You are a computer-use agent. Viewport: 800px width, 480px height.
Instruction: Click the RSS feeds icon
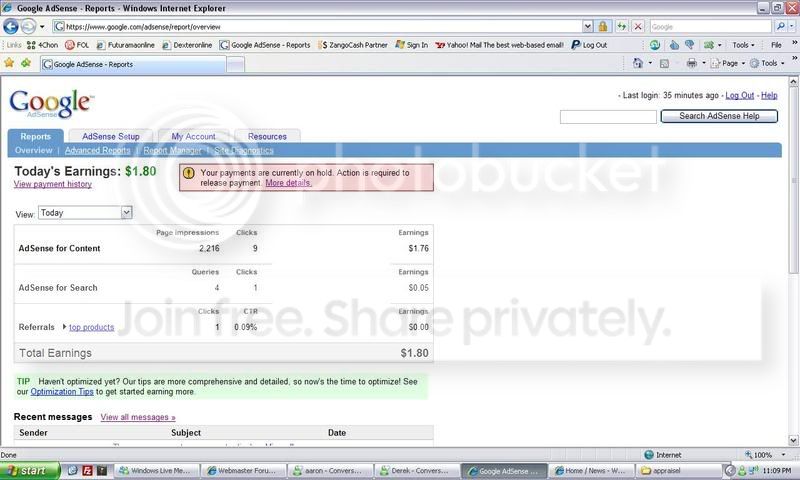(x=664, y=63)
